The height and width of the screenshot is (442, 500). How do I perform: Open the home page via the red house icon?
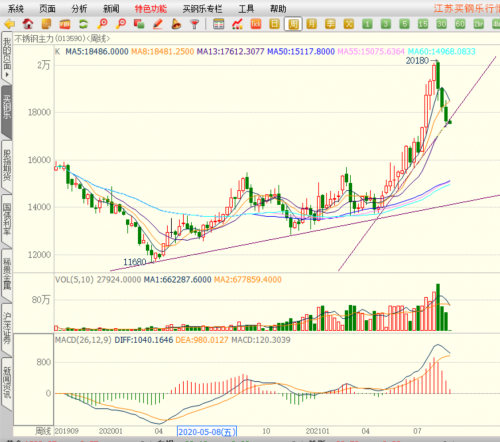tap(28, 24)
